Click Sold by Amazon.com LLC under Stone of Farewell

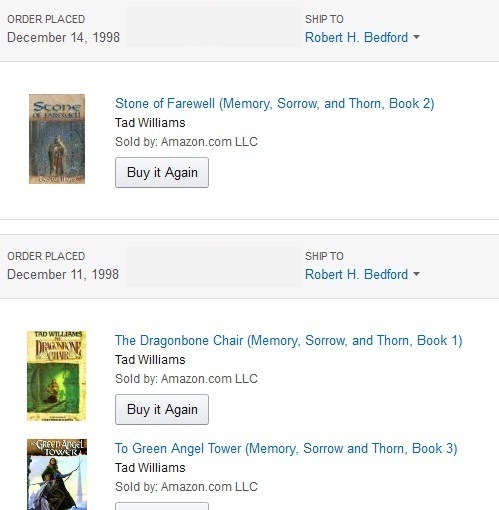(186, 142)
